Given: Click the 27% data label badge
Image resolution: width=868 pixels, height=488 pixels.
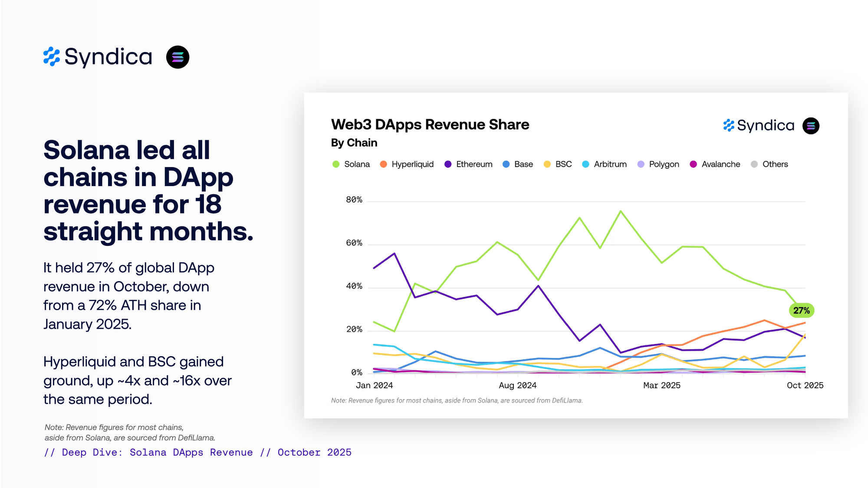Looking at the screenshot, I should tap(801, 311).
